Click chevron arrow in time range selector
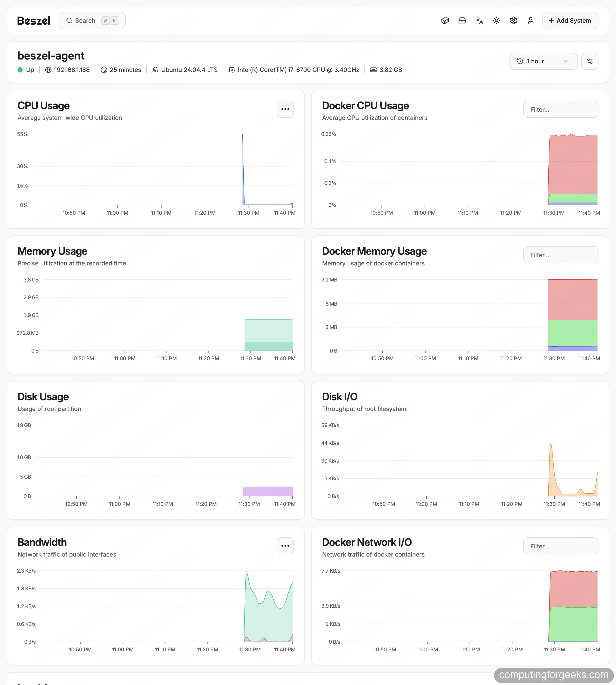Screen dimensions: 616x685 [565, 61]
